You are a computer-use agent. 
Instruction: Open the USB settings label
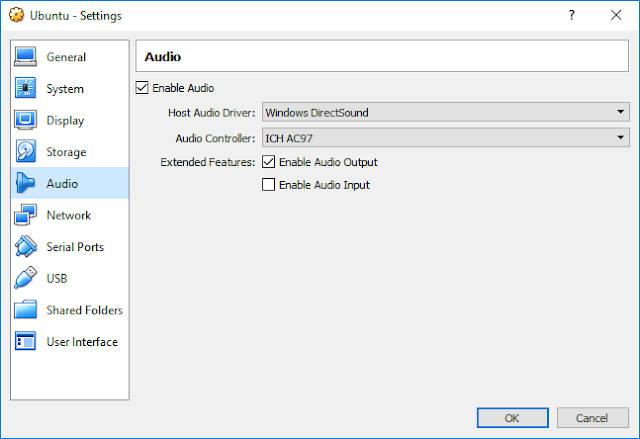pyautogui.click(x=57, y=279)
